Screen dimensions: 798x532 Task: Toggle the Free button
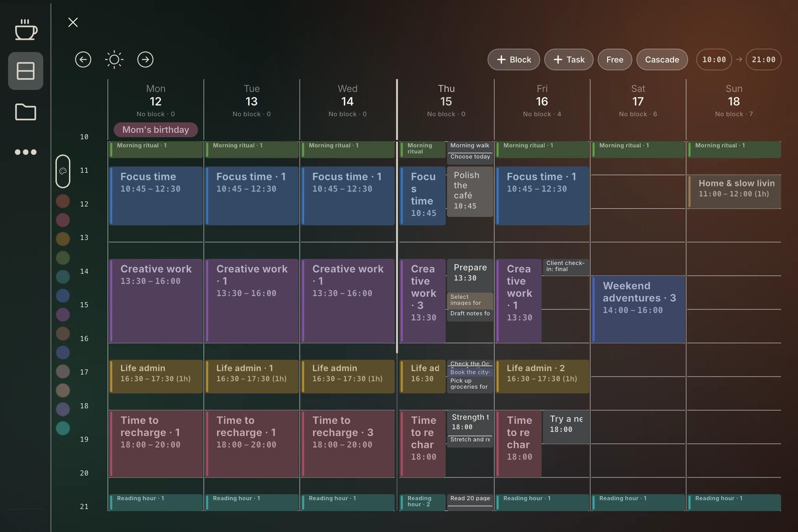(x=614, y=60)
